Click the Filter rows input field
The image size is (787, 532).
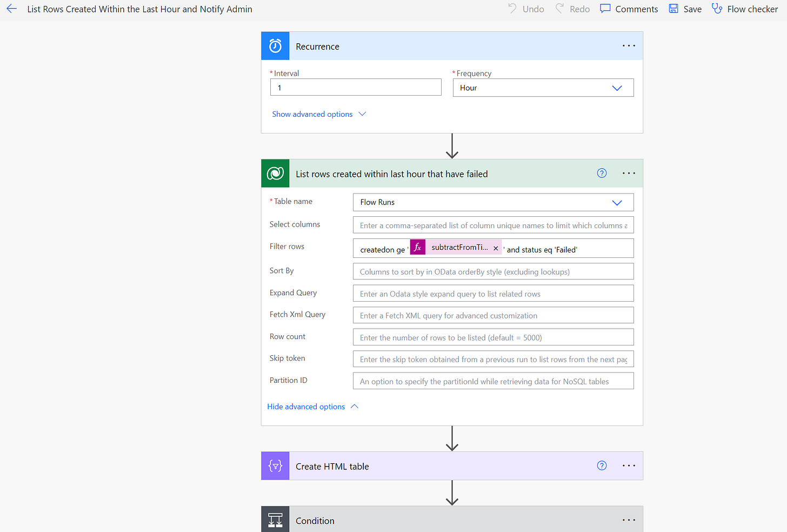point(493,248)
